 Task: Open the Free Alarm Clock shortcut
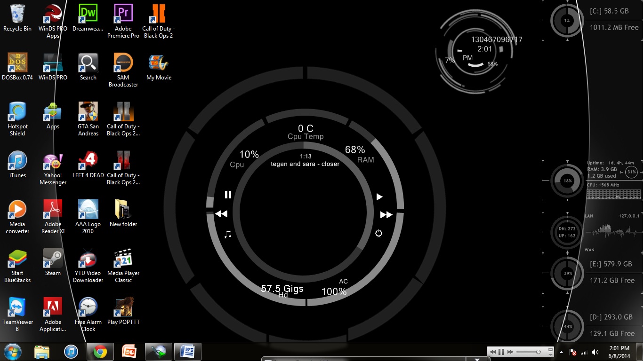tap(88, 315)
